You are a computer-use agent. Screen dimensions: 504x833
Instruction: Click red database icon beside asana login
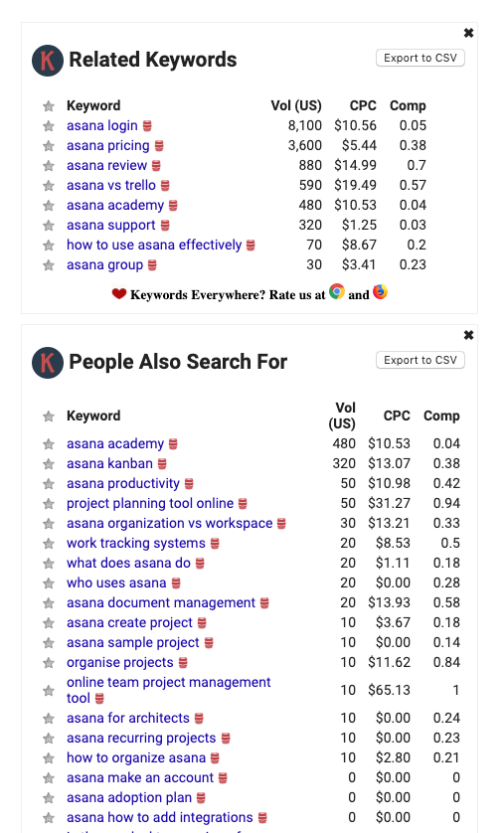(x=148, y=126)
